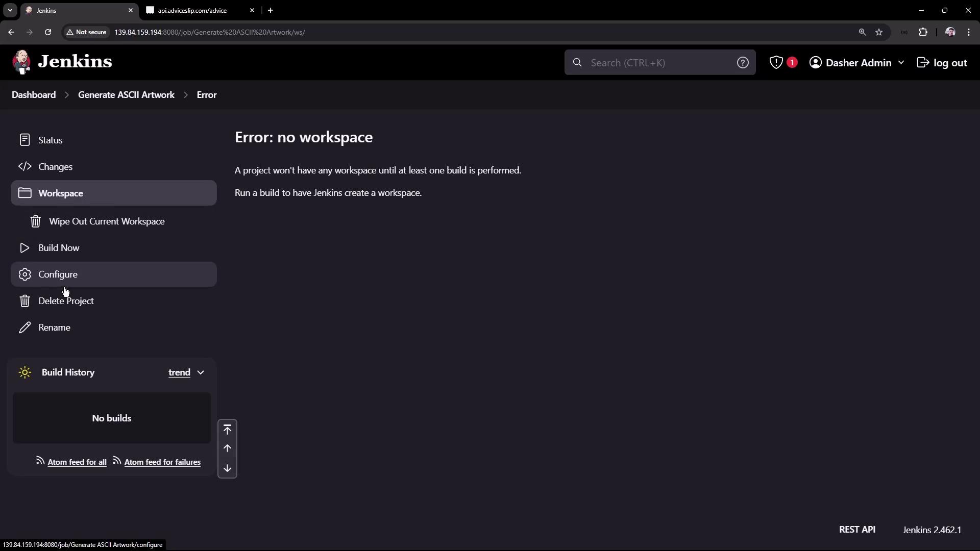The height and width of the screenshot is (551, 980).
Task: Open the Status page in sidebar
Action: (50, 140)
